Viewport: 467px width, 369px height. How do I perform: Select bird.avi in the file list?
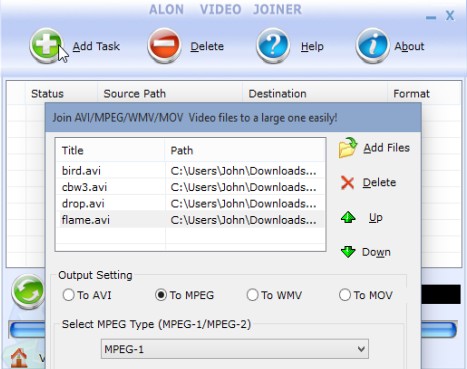tap(190, 171)
